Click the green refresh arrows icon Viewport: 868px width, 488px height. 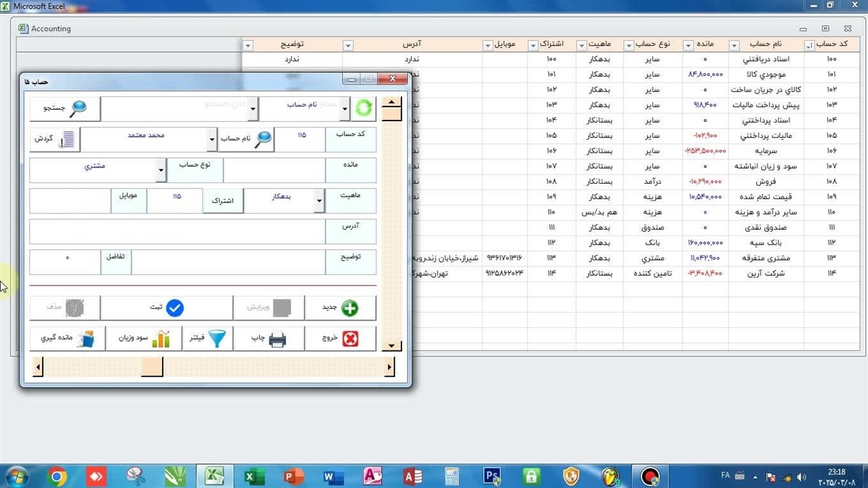364,108
